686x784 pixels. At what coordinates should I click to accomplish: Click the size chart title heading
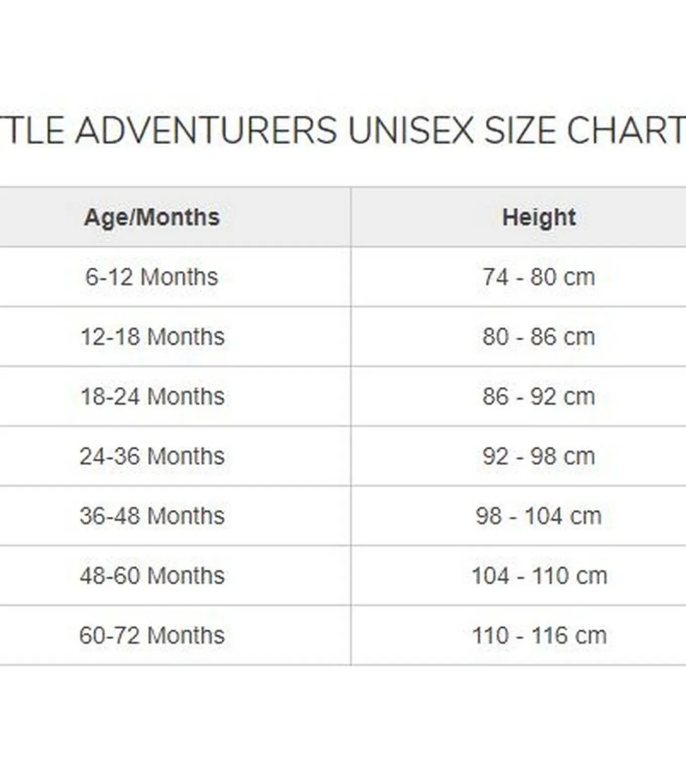pos(343,131)
